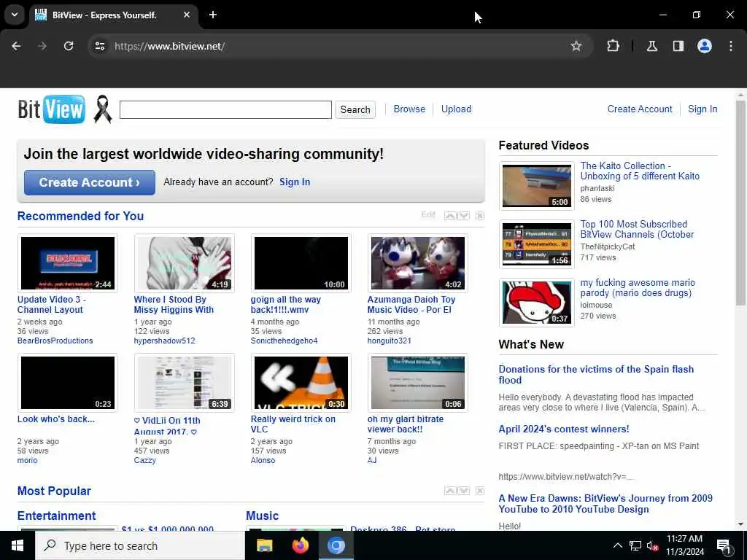
Task: Close the Most Popular section
Action: tap(480, 491)
